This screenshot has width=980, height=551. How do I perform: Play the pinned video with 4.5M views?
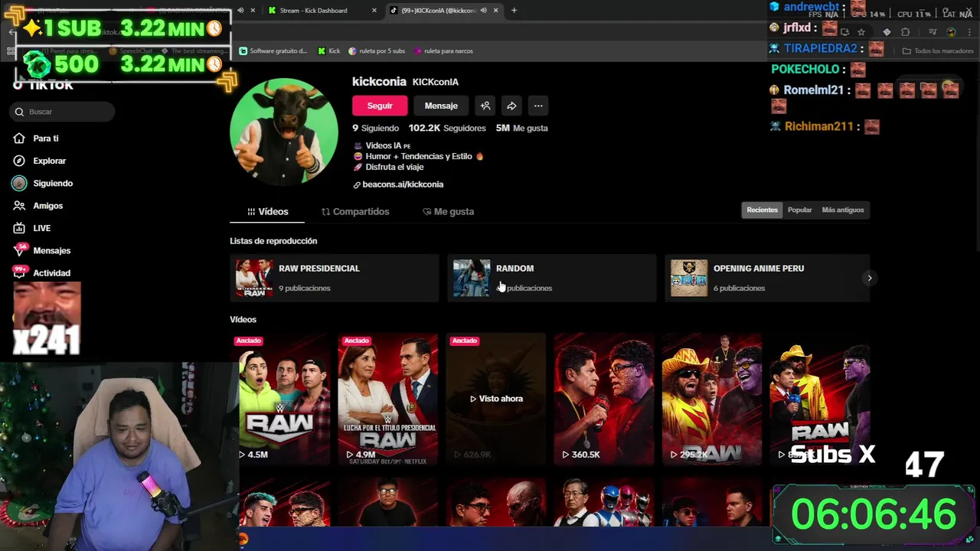tap(280, 398)
